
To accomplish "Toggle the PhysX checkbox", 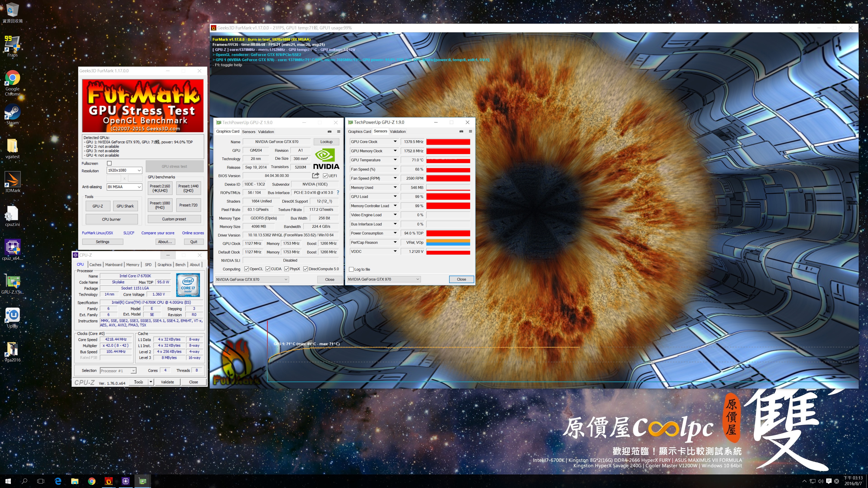I will [x=287, y=269].
